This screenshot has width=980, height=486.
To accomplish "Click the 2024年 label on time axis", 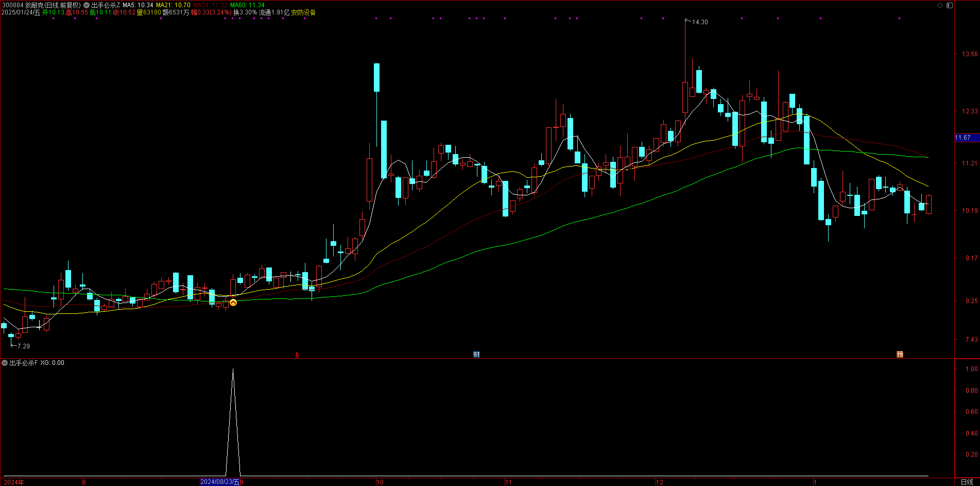I will tap(14, 482).
